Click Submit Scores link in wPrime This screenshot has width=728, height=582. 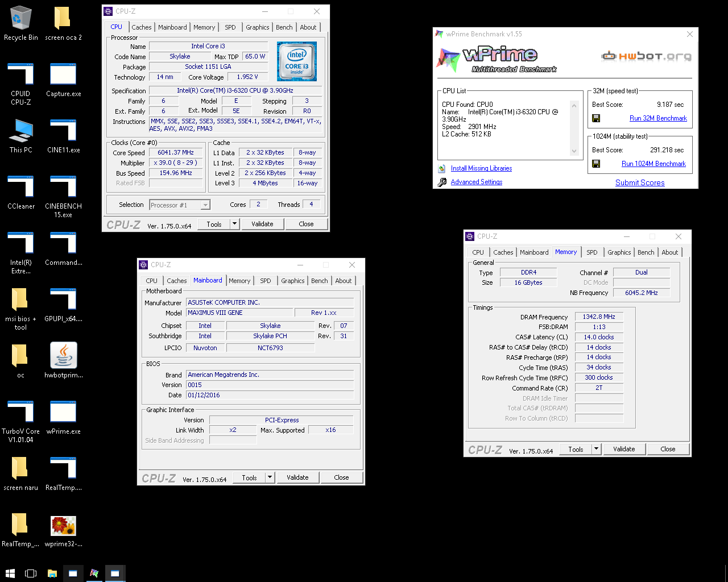click(640, 183)
